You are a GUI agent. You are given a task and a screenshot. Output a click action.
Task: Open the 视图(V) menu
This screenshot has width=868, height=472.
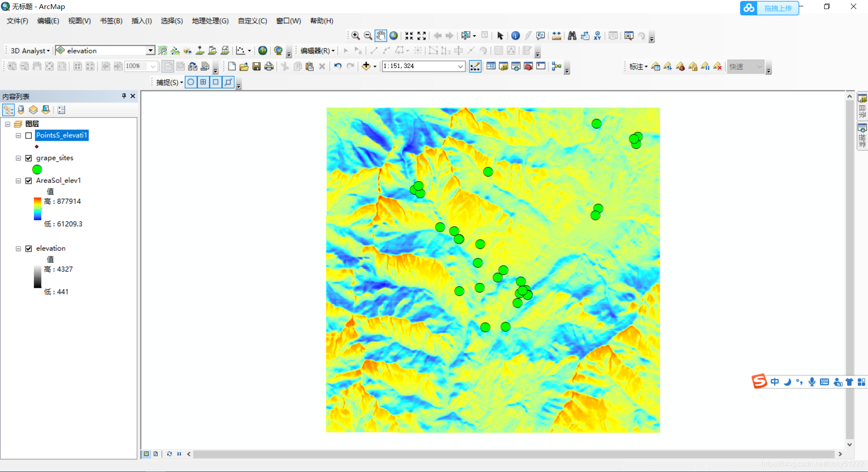(80, 21)
